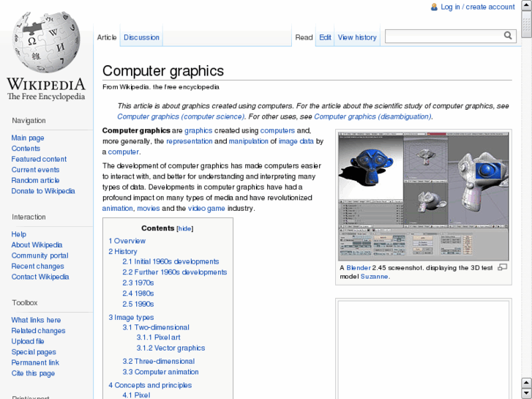Open the Blender link in caption

(359, 267)
